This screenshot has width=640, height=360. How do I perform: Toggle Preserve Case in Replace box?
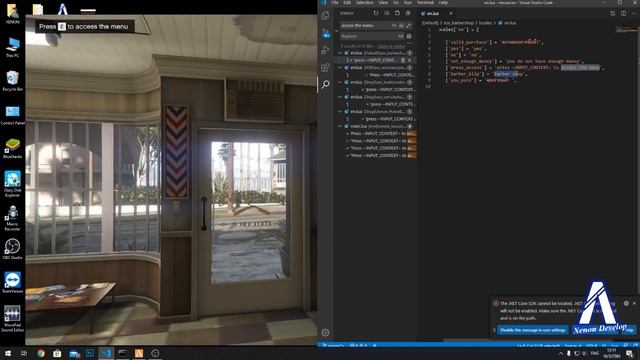click(400, 36)
